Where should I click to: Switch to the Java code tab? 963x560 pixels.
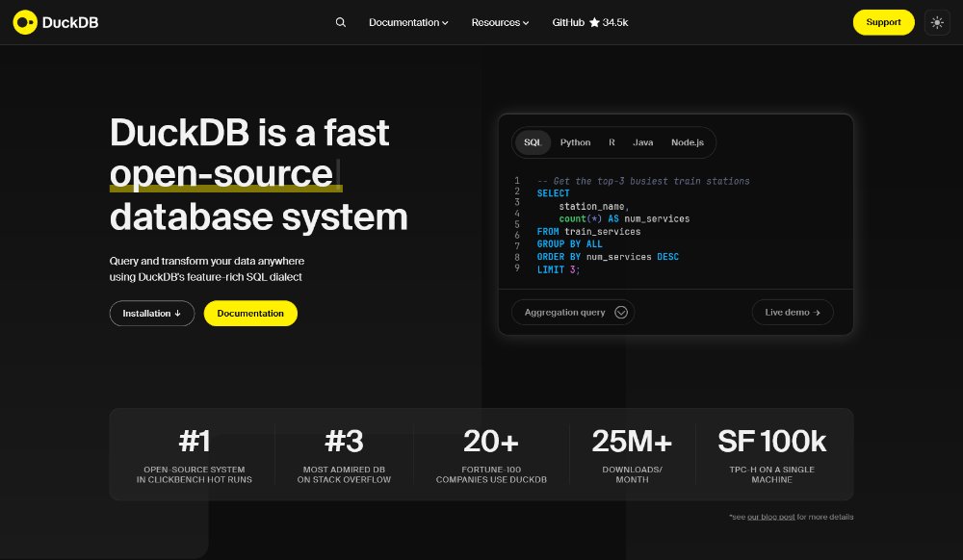(x=642, y=141)
